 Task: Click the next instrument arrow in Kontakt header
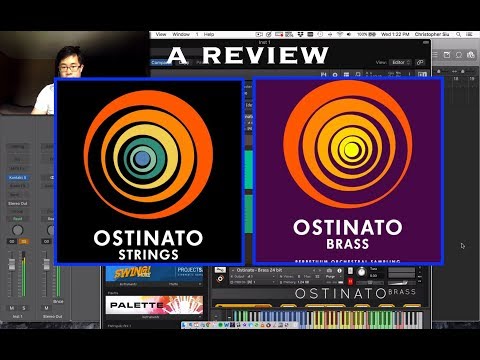320,270
